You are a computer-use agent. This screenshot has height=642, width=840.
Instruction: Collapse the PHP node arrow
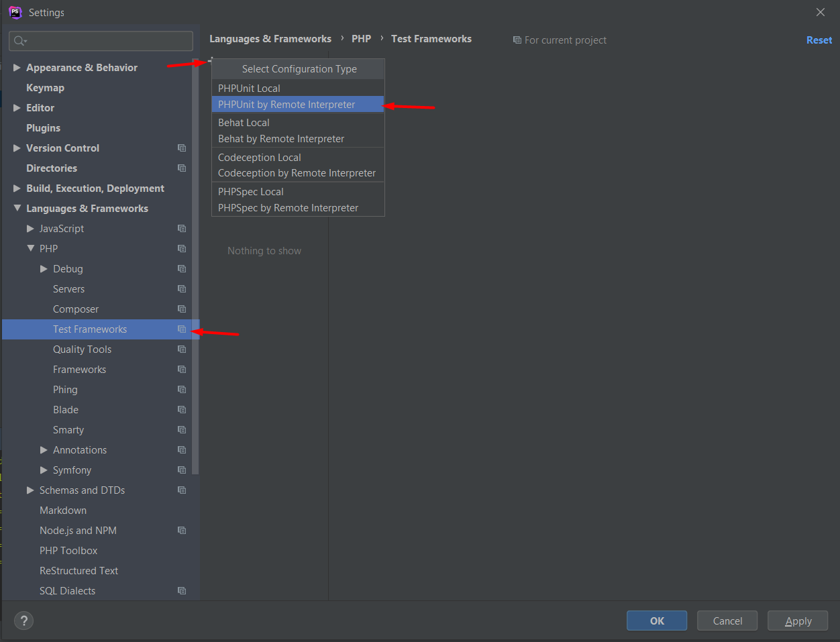coord(30,248)
